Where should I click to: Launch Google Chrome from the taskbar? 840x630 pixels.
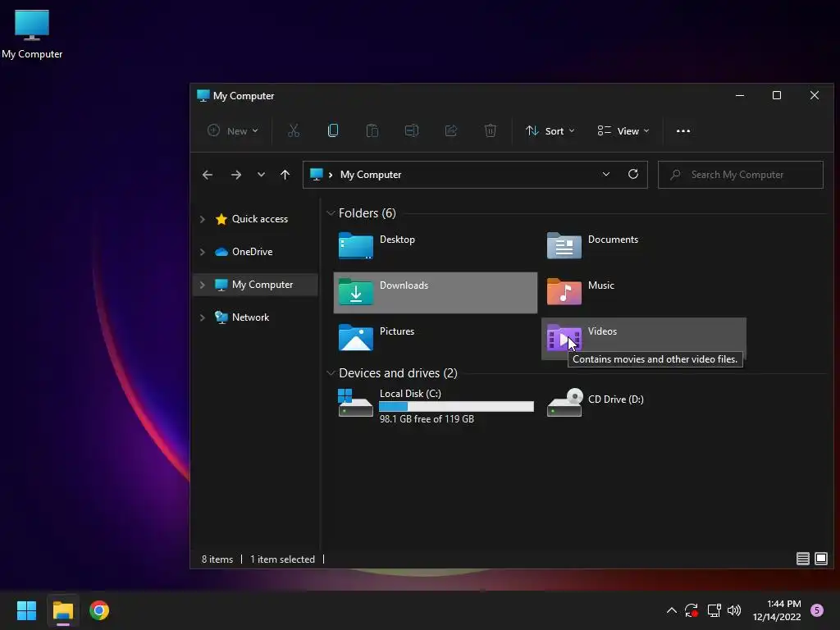pyautogui.click(x=99, y=610)
